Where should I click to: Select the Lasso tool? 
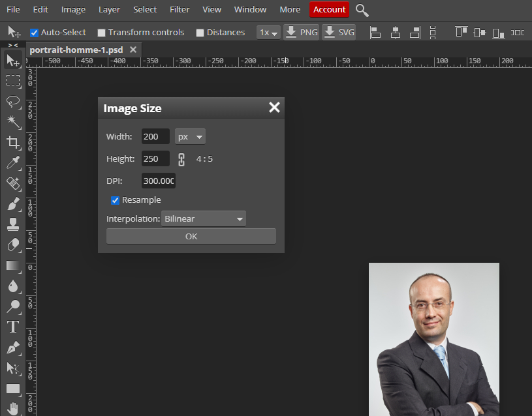pos(13,102)
